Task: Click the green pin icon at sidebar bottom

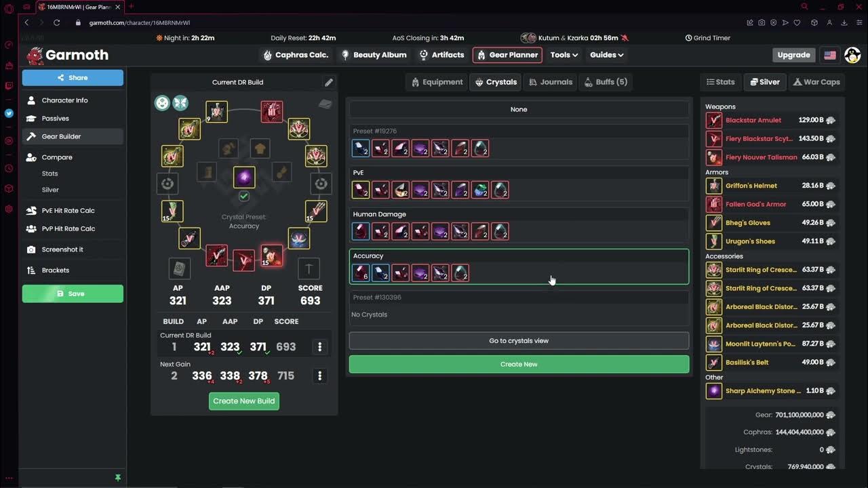Action: coord(117,478)
